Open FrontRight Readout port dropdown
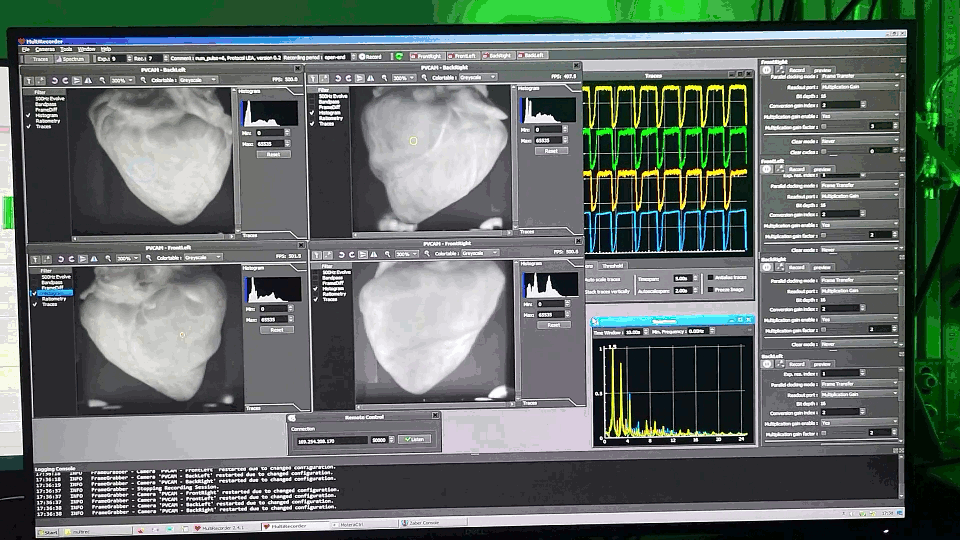Screen dimensions: 960x540 [860, 87]
